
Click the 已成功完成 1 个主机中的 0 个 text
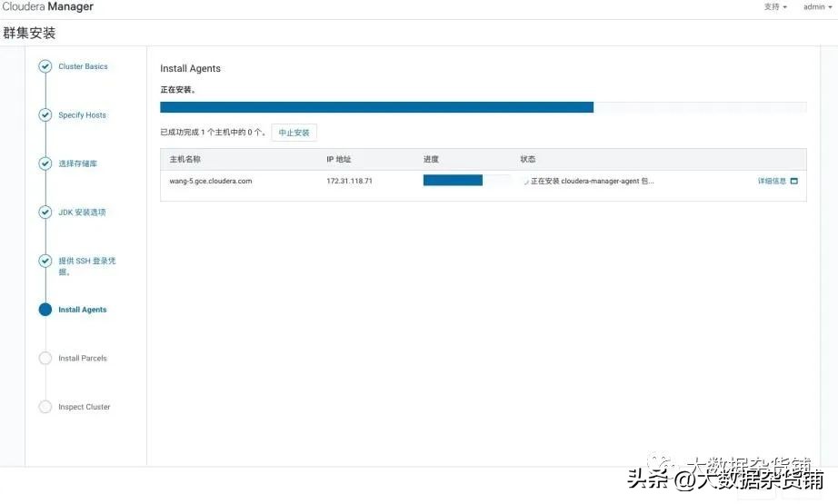click(x=214, y=132)
